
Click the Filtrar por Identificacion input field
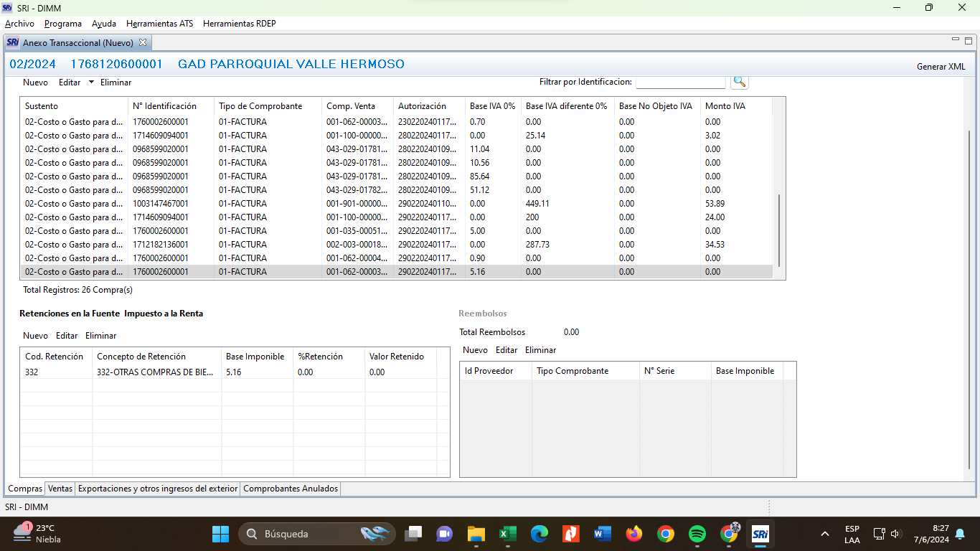tap(680, 83)
